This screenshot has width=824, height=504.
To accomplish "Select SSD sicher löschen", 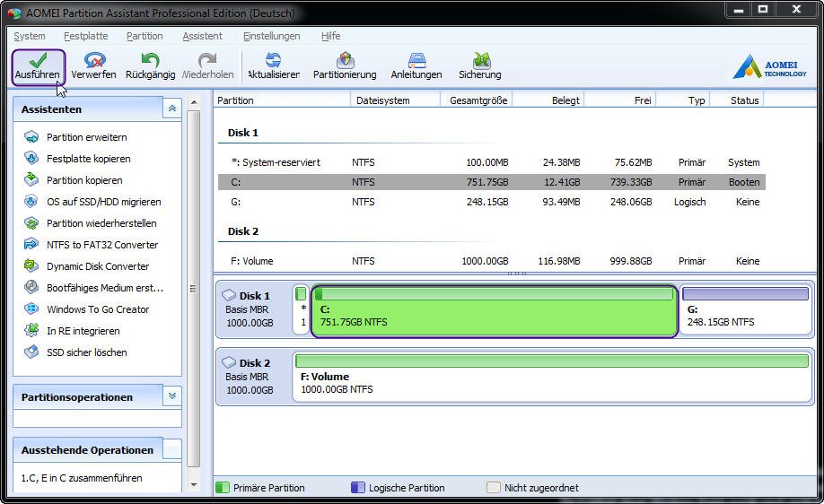I will (x=87, y=352).
